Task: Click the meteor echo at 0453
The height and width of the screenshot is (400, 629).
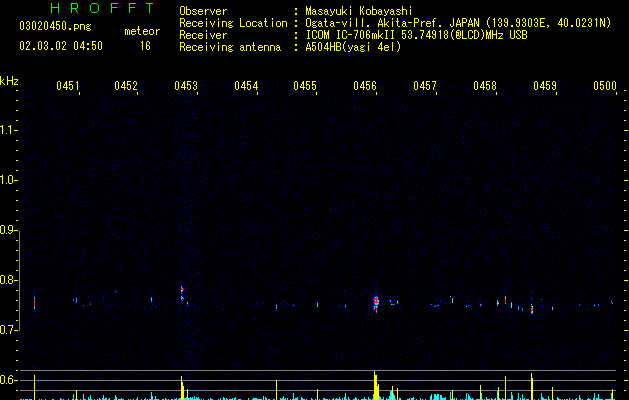Action: coord(182,292)
